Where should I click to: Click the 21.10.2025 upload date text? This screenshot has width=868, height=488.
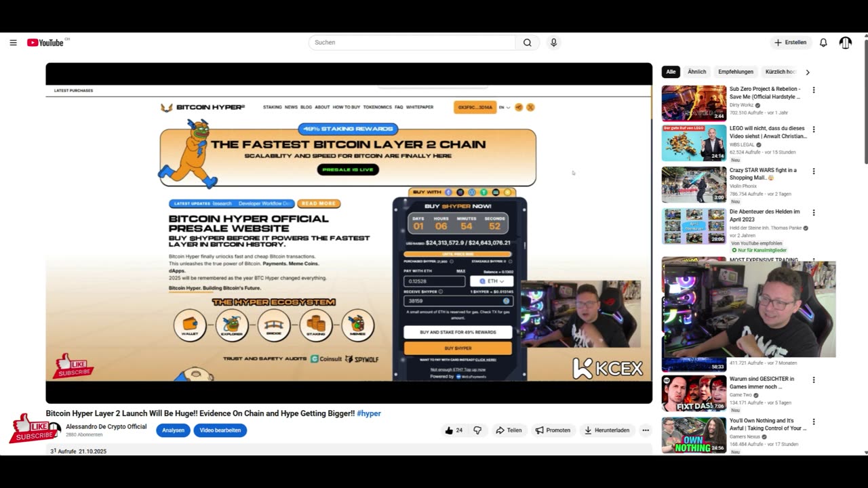tap(92, 451)
